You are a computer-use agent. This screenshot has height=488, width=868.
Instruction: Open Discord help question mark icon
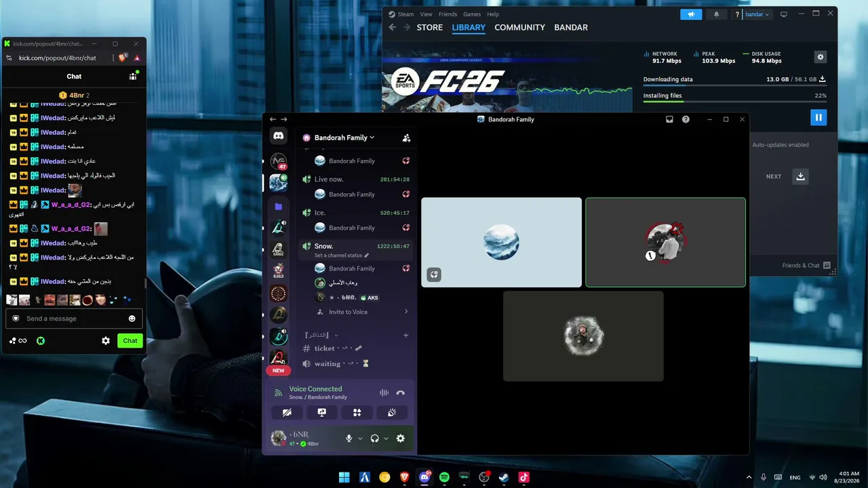686,119
